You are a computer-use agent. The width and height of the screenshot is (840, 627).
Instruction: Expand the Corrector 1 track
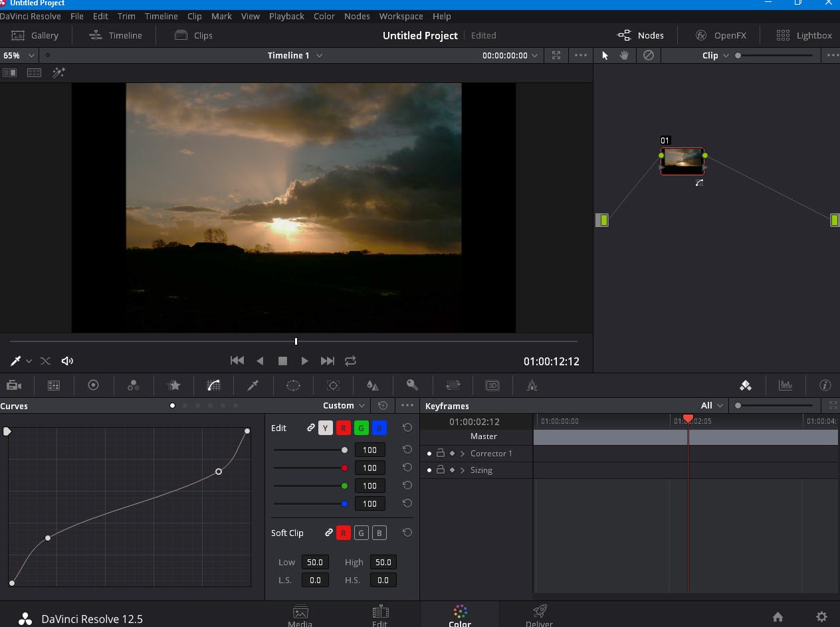463,453
